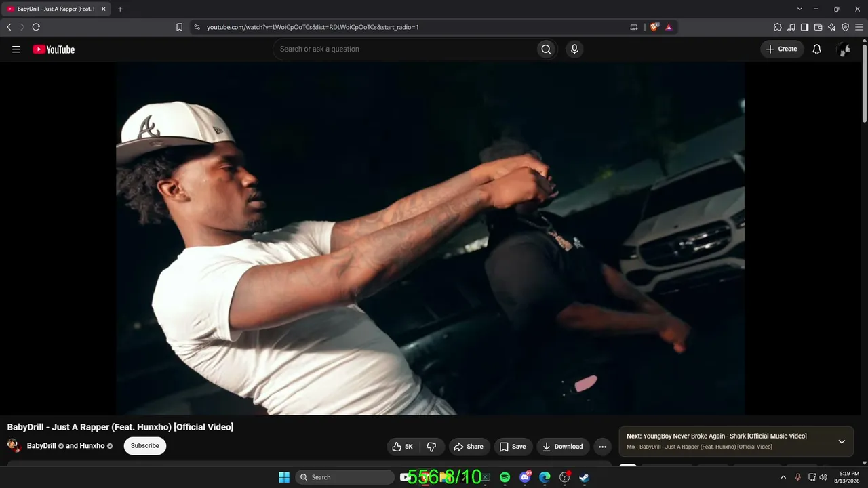Open BabyDrill channel avatar
The height and width of the screenshot is (488, 868).
point(14,445)
